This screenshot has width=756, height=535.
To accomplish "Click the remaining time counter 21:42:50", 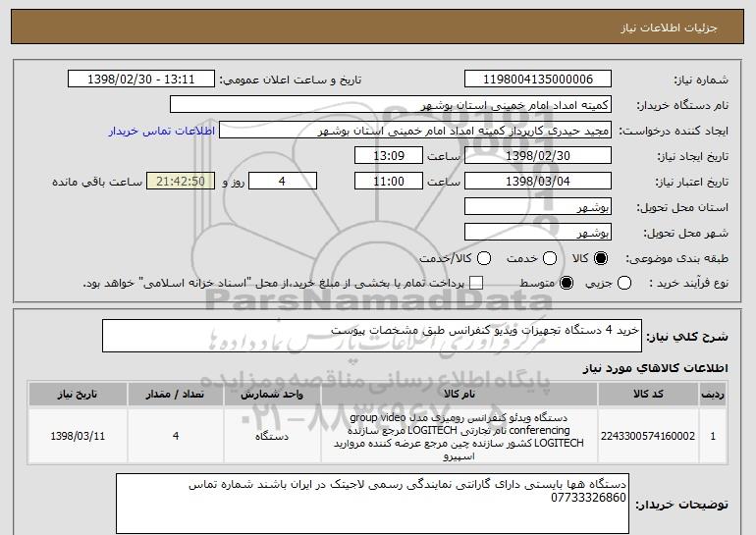I will pyautogui.click(x=181, y=182).
